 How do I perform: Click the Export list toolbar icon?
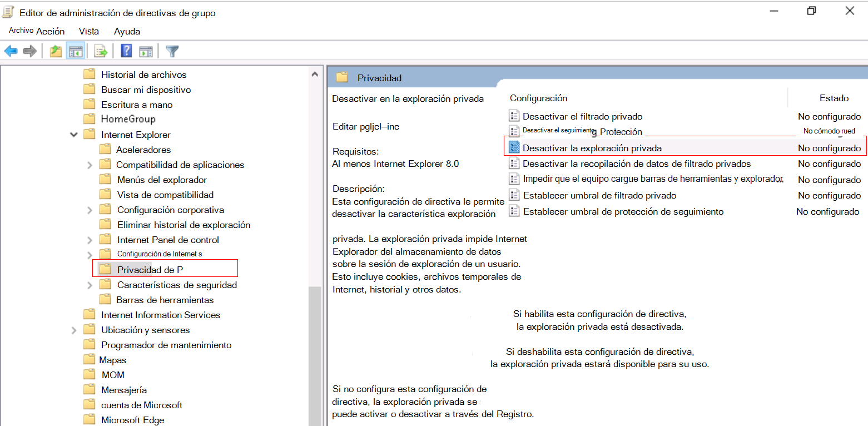(x=101, y=52)
